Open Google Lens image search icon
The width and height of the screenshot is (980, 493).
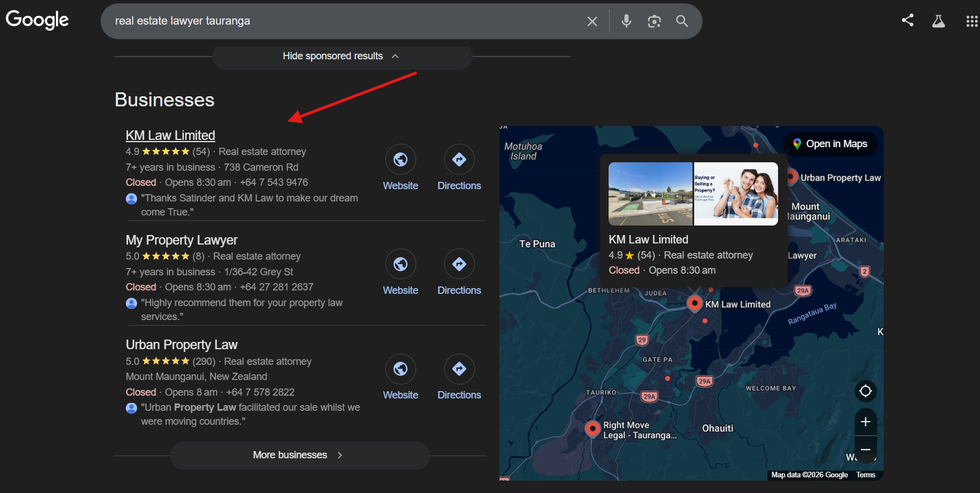pyautogui.click(x=654, y=21)
